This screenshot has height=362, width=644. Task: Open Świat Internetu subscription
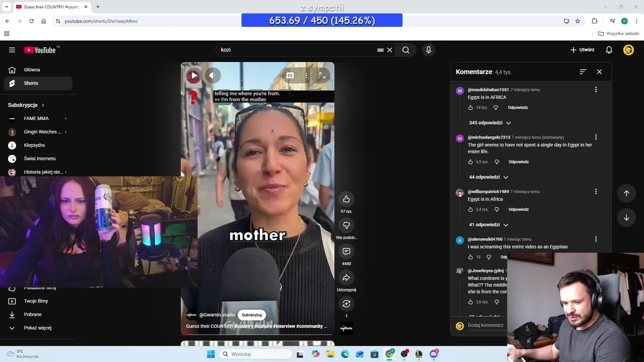tap(38, 158)
